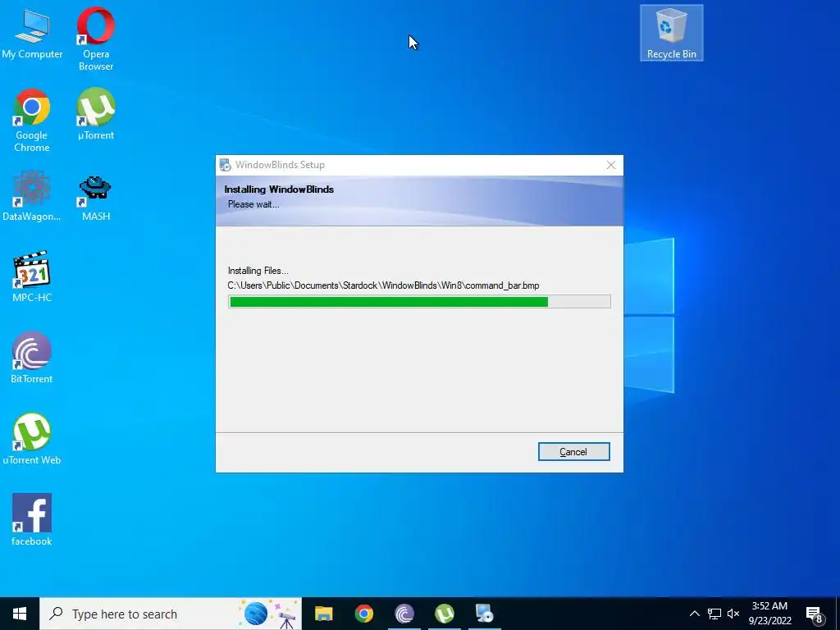Open BitTorrent from the taskbar
Viewport: 840px width, 630px height.
[404, 614]
